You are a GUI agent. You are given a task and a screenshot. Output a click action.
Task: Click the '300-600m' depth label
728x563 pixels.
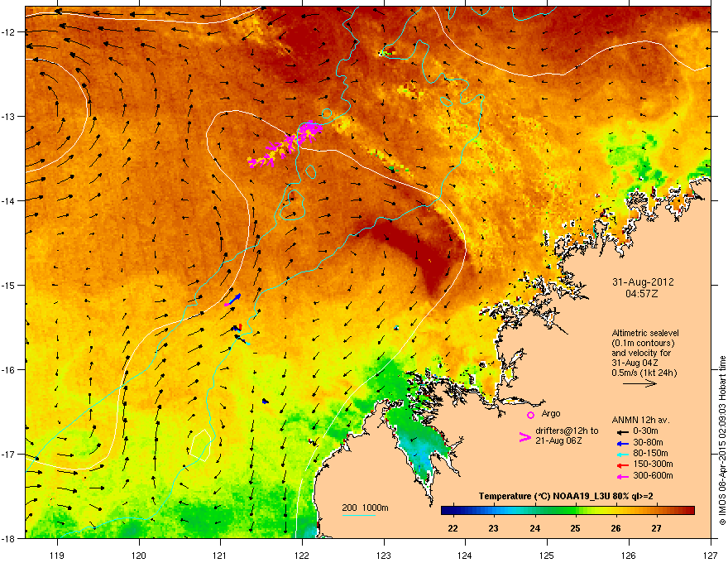(x=653, y=475)
